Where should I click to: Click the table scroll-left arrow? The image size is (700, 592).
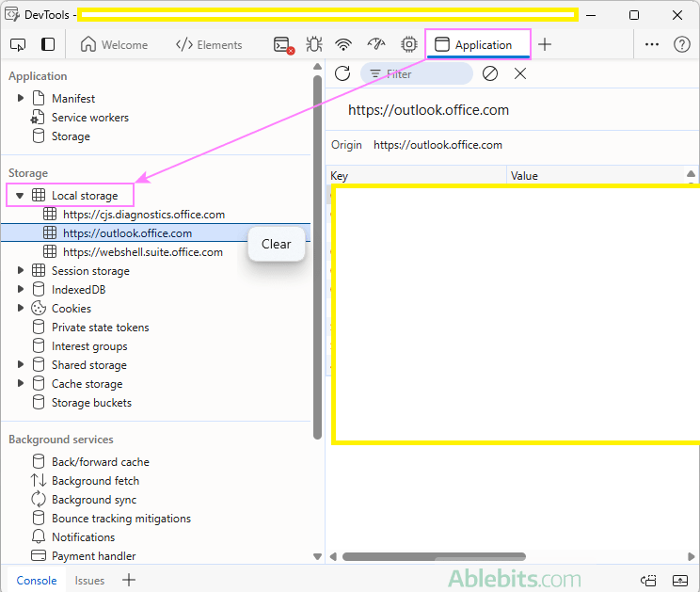point(332,557)
